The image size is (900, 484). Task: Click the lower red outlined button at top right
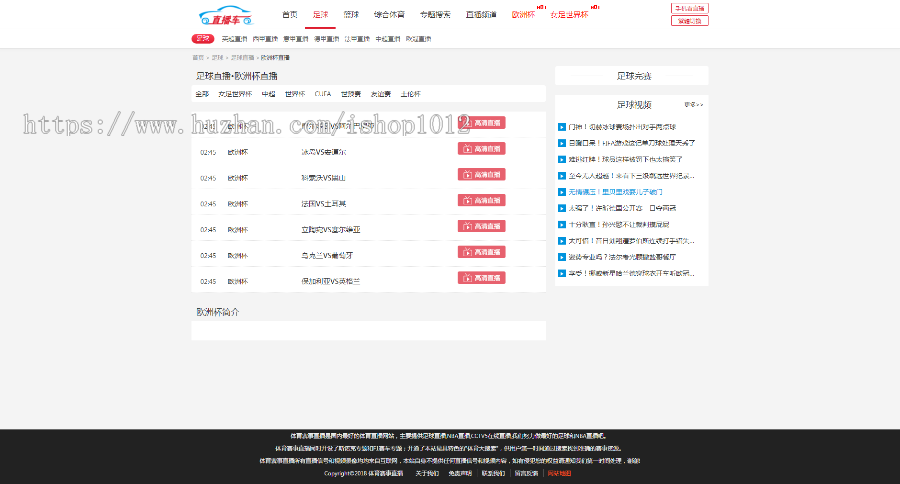pos(689,21)
